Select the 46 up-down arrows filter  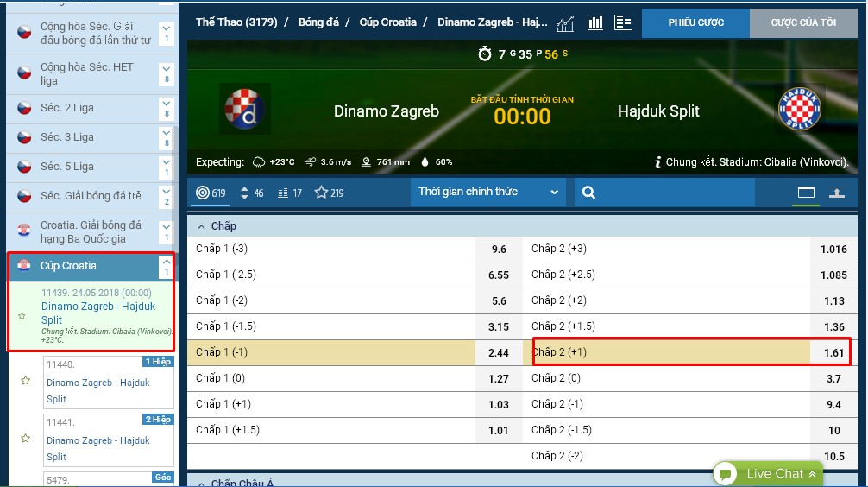(252, 193)
